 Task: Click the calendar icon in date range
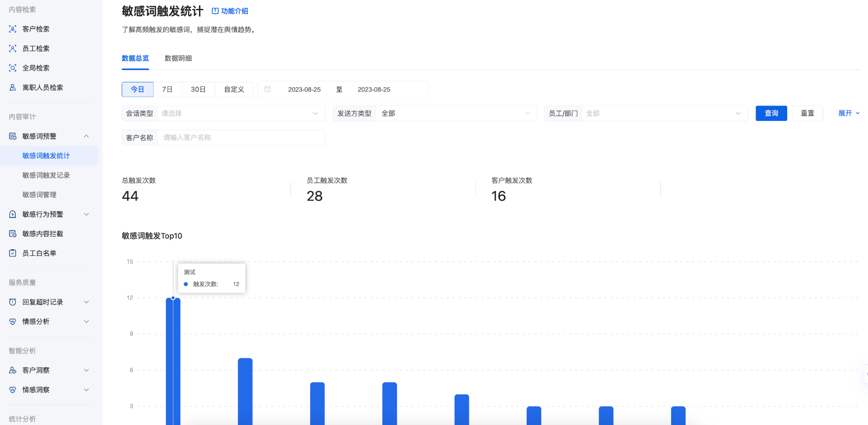[267, 89]
